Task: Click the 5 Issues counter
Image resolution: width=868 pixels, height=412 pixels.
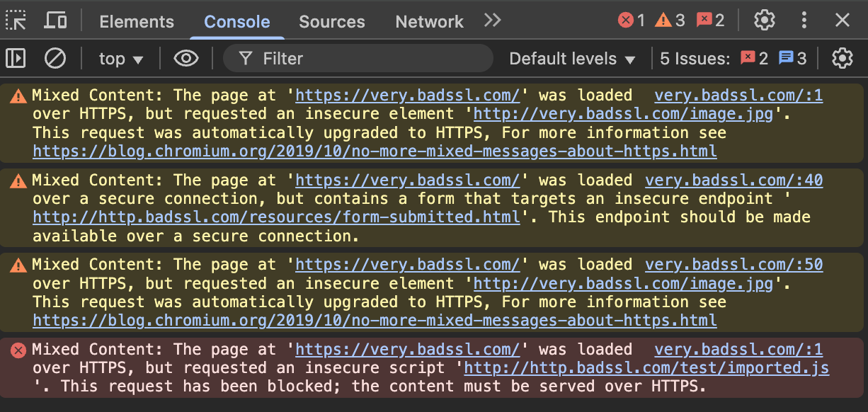Action: 695,58
